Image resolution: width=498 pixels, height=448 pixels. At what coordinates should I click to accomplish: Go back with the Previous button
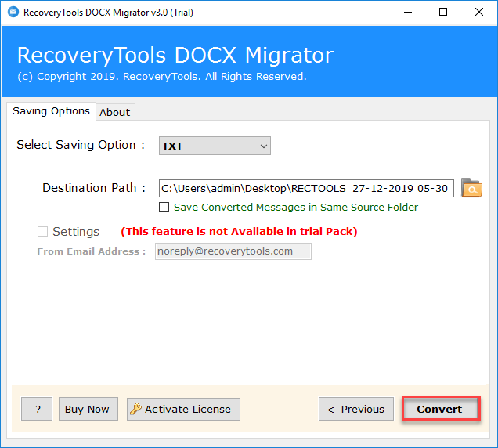pyautogui.click(x=356, y=409)
